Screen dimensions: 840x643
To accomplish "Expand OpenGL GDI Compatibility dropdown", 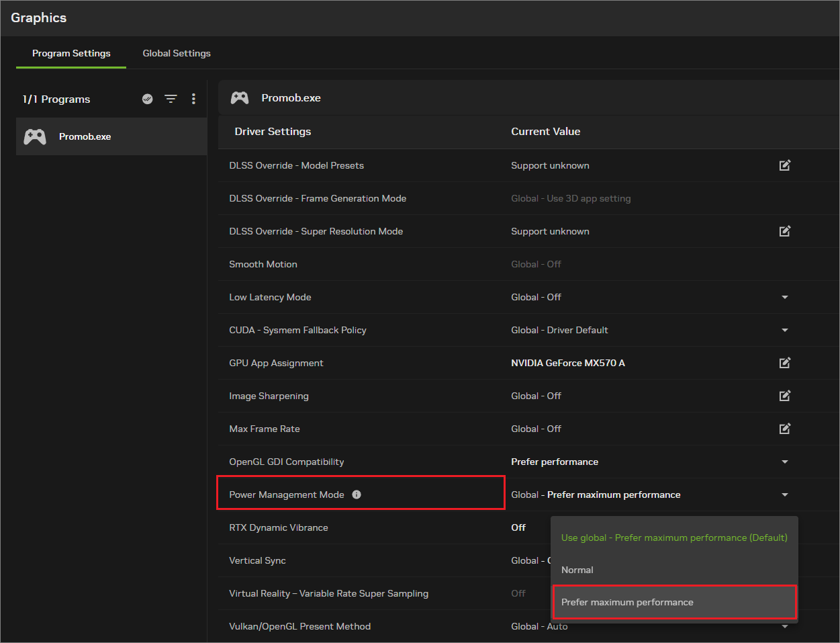I will pyautogui.click(x=785, y=462).
